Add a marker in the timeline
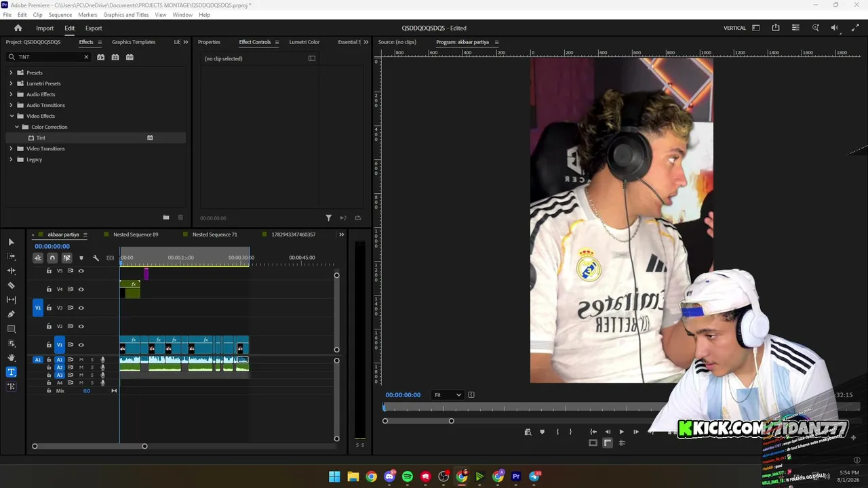The image size is (868, 488). pyautogui.click(x=81, y=258)
